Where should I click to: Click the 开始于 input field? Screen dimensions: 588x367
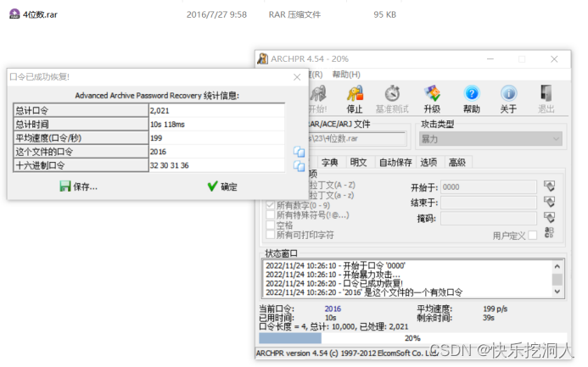488,186
